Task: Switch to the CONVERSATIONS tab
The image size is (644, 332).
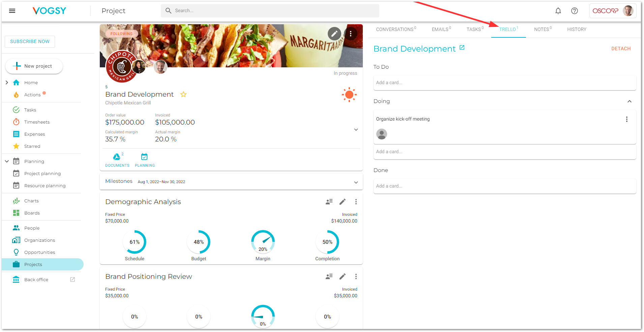Action: (396, 29)
